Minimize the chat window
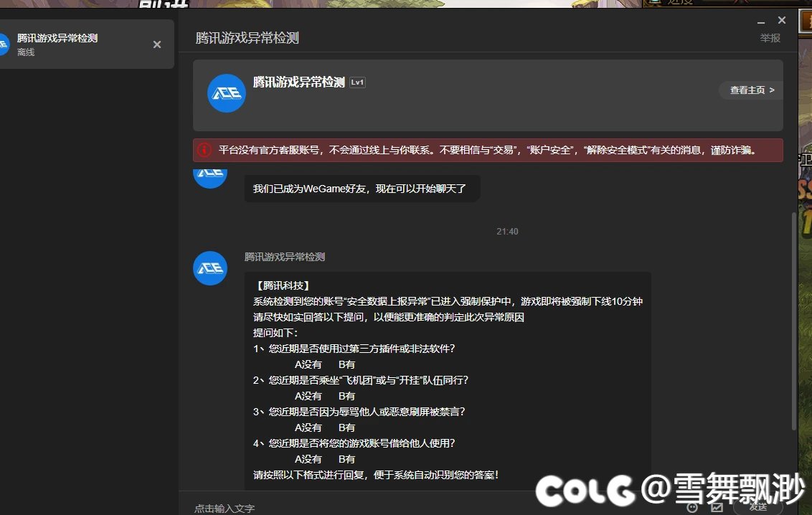812x515 pixels. coord(761,22)
